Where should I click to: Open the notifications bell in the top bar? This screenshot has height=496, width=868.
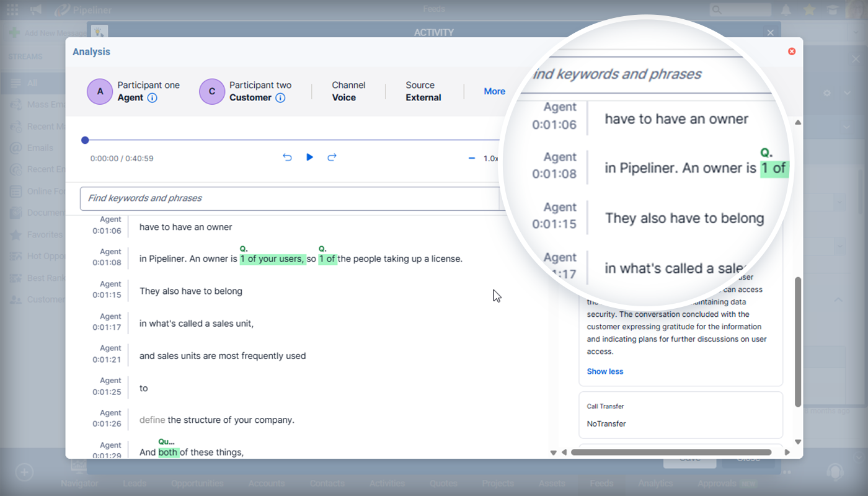(x=786, y=10)
